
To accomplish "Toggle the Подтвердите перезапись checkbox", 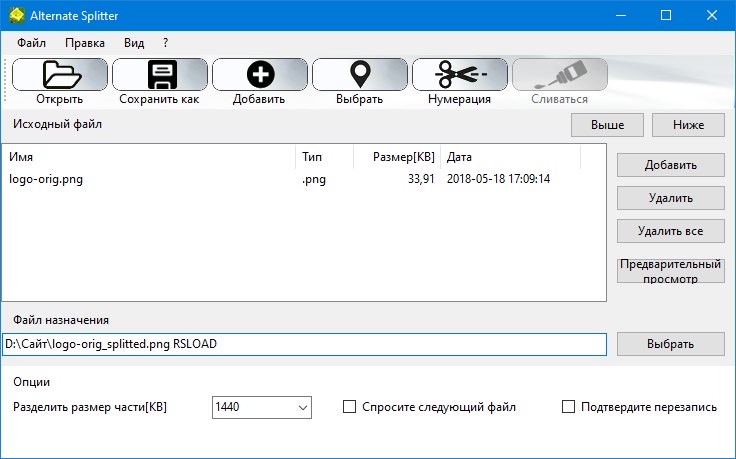I will point(568,406).
